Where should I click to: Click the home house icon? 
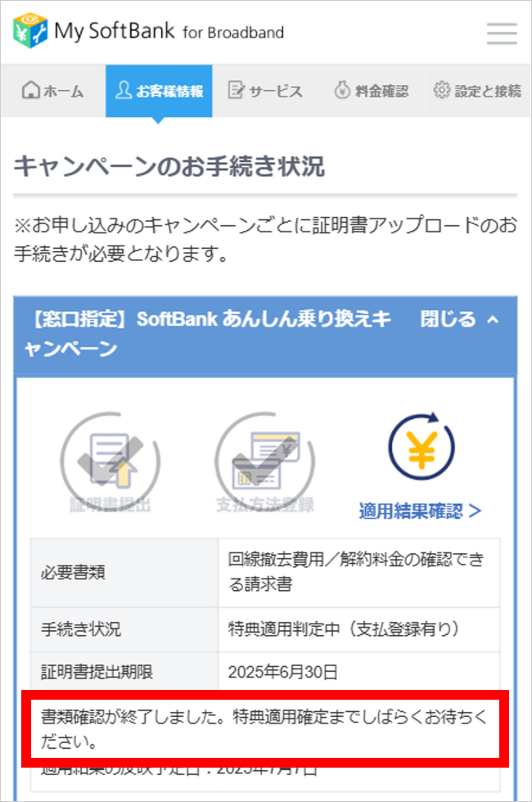[x=31, y=90]
